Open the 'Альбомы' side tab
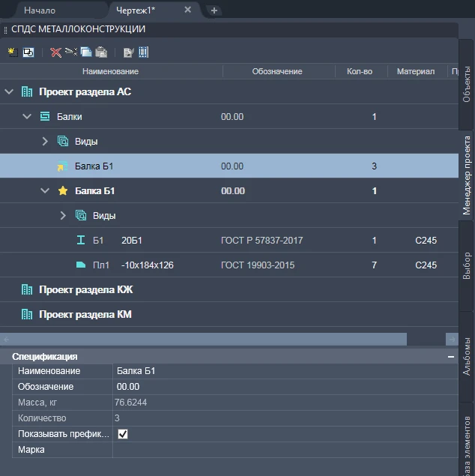 [466, 355]
